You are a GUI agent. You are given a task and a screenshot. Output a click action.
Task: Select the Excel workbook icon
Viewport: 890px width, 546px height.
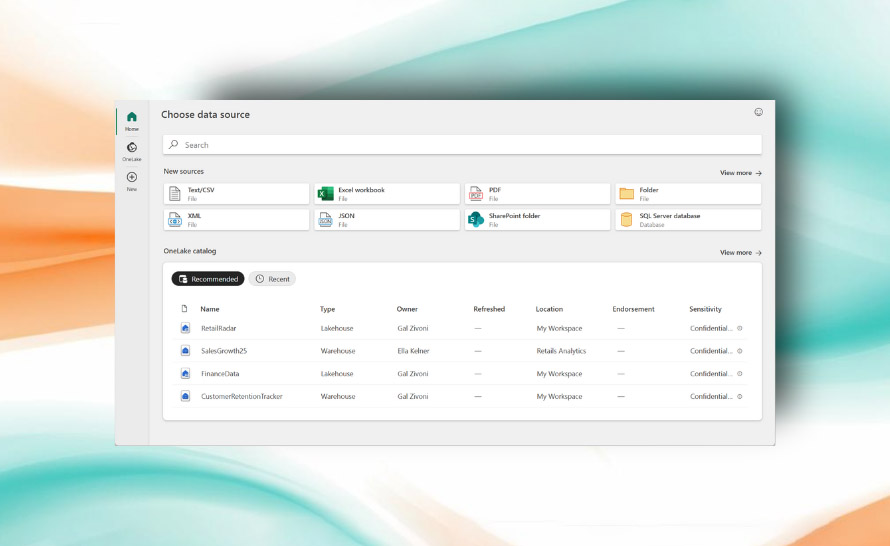click(325, 194)
